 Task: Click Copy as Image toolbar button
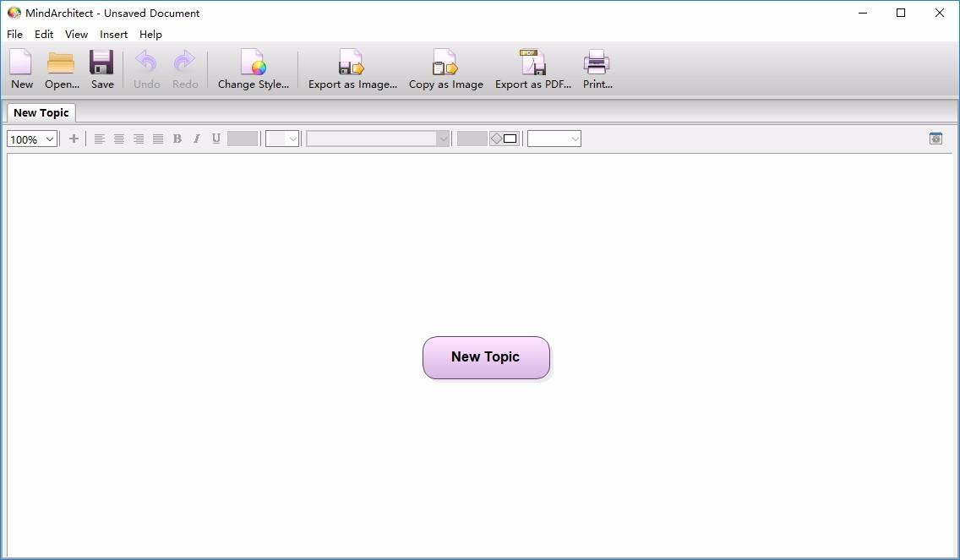click(x=445, y=70)
